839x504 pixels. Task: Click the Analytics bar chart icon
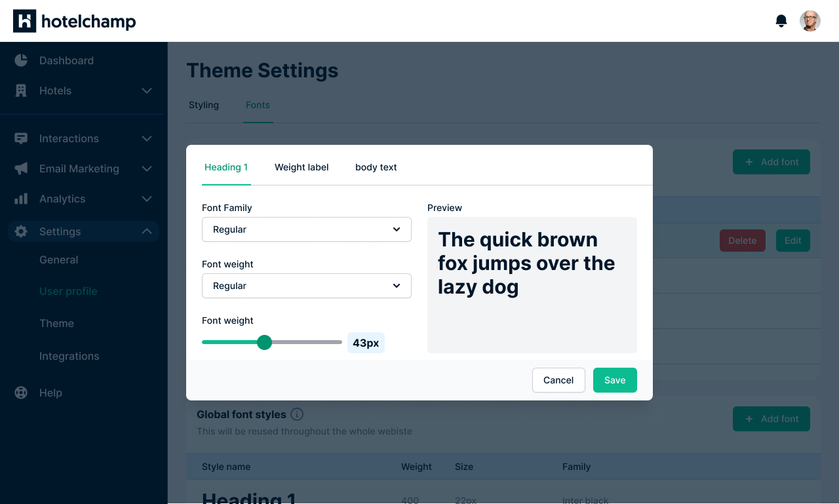(x=21, y=199)
